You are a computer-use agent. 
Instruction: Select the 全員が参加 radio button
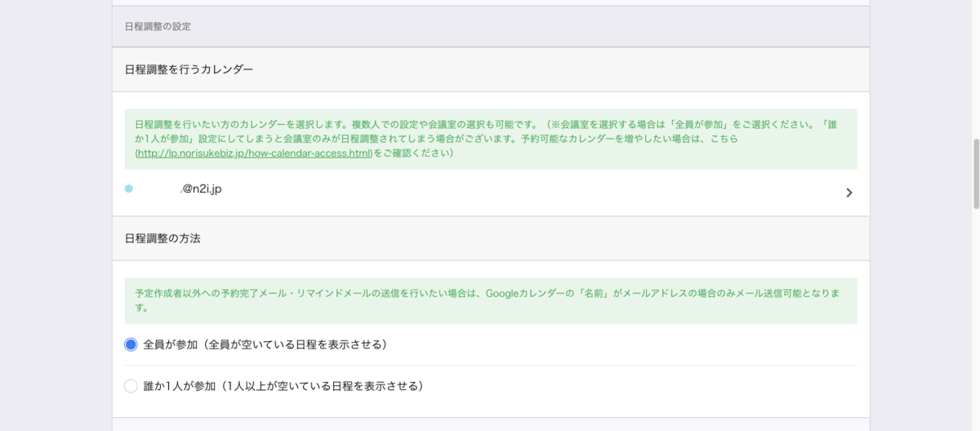tap(131, 344)
